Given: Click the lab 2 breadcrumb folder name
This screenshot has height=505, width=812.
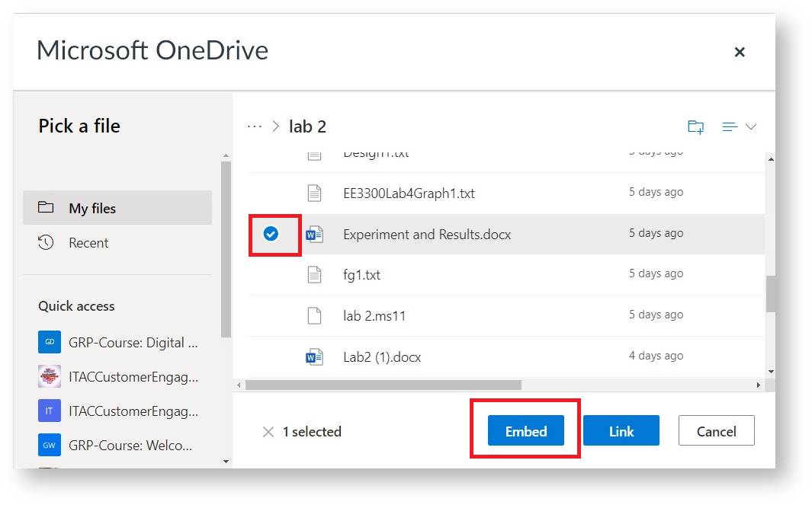Looking at the screenshot, I should click(307, 126).
